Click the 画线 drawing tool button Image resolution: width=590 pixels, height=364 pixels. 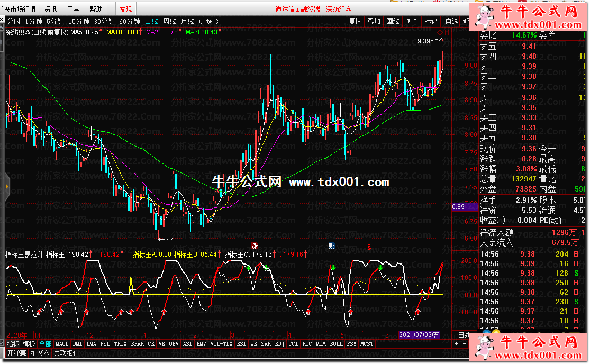[x=393, y=22]
